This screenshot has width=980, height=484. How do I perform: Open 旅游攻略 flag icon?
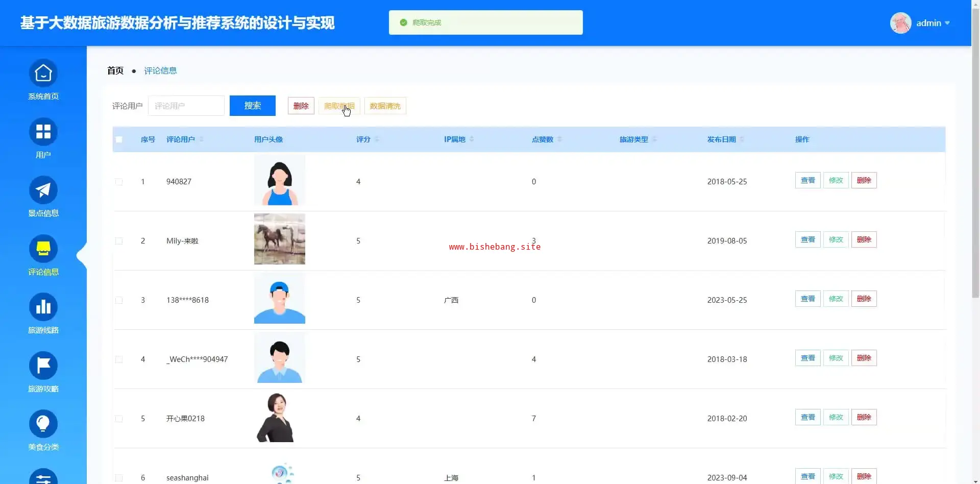tap(43, 366)
